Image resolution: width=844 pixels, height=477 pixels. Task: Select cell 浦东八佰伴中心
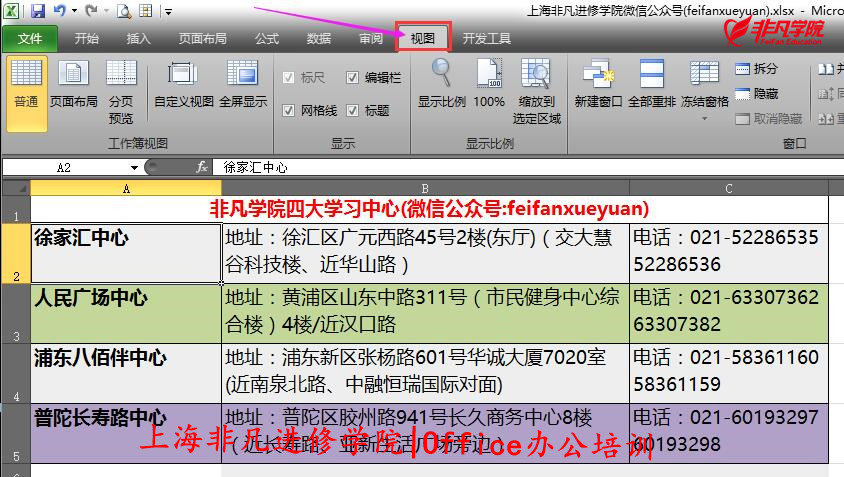tap(126, 374)
